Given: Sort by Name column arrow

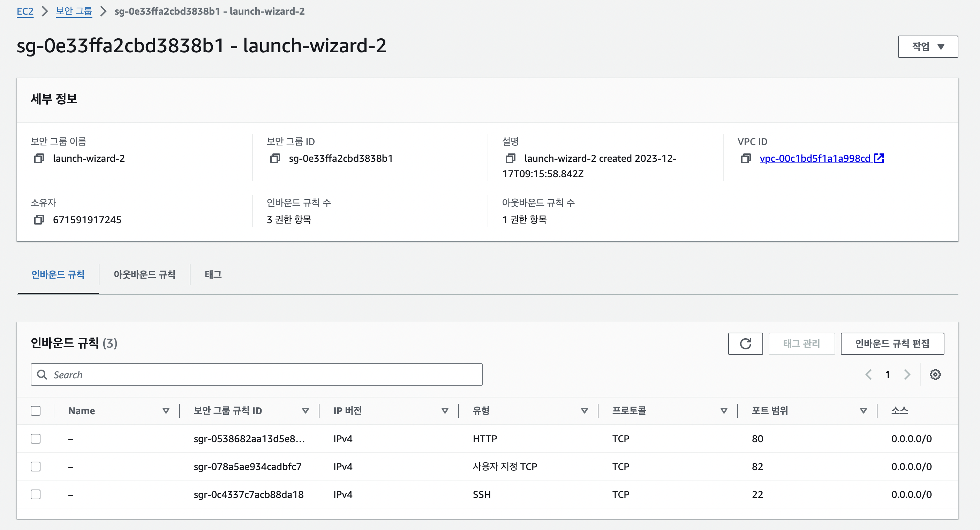Looking at the screenshot, I should [x=166, y=410].
